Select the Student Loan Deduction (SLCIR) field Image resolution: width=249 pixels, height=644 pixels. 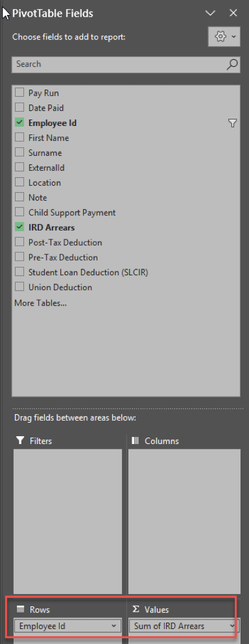(x=88, y=272)
